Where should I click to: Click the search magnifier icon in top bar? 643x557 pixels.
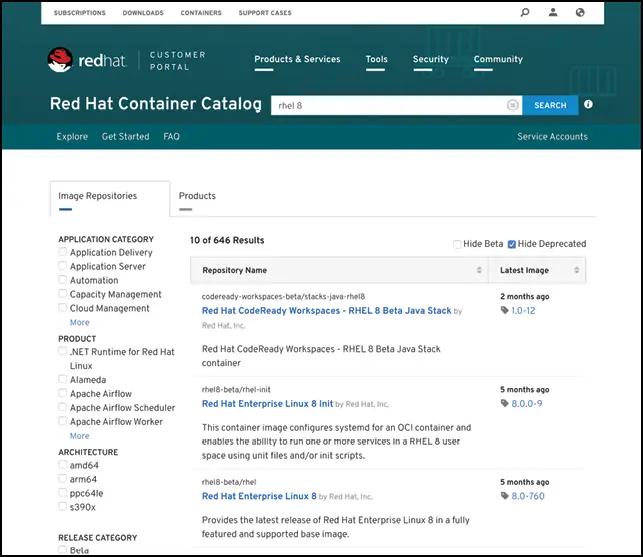coord(525,13)
